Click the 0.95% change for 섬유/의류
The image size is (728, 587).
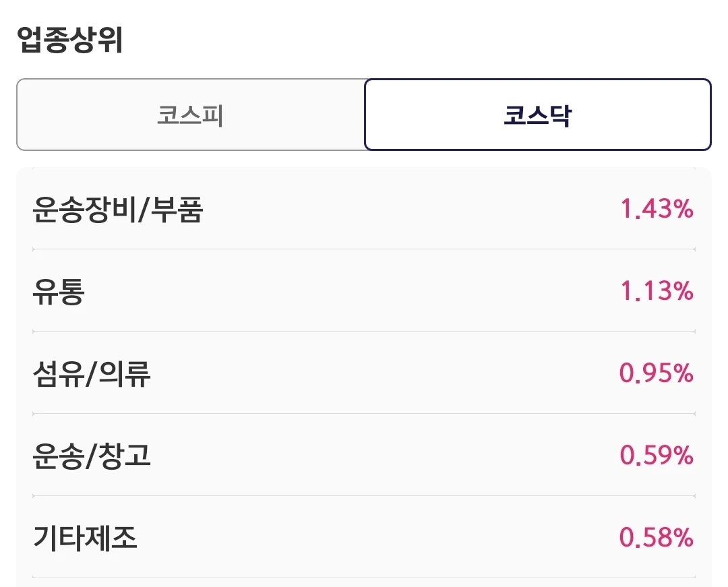click(656, 373)
